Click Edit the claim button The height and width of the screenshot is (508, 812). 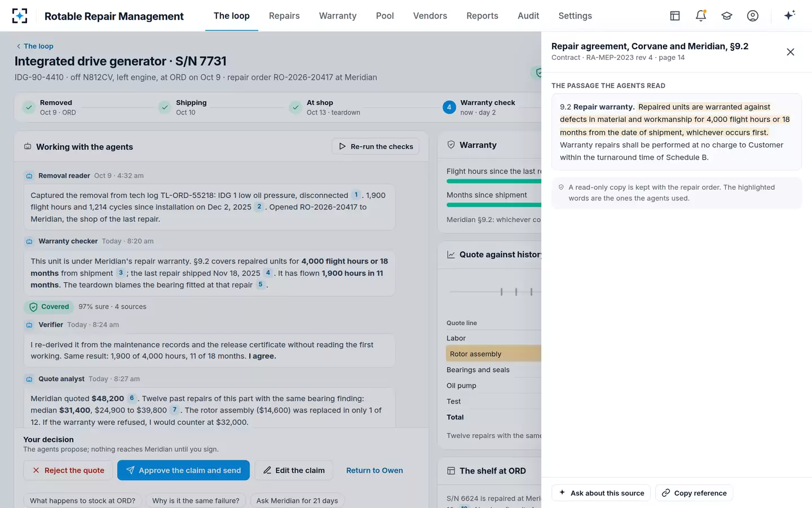294,470
